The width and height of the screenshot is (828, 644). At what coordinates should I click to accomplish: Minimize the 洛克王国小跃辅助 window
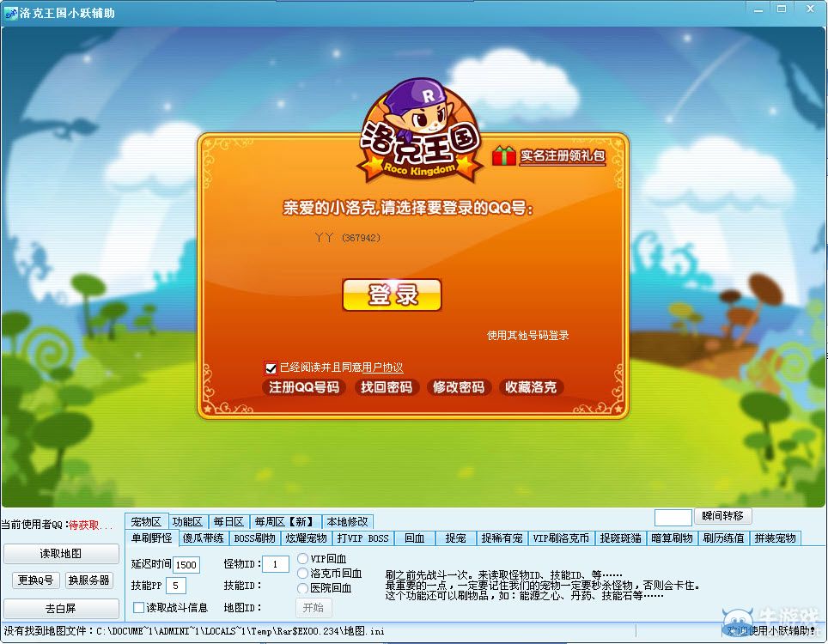tap(758, 9)
